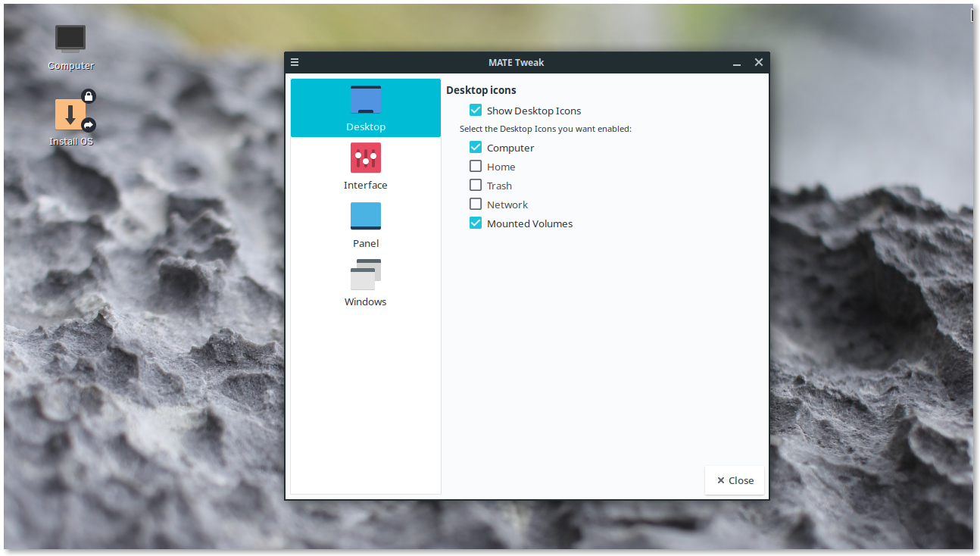Click the Close button at the bottom

[x=735, y=480]
